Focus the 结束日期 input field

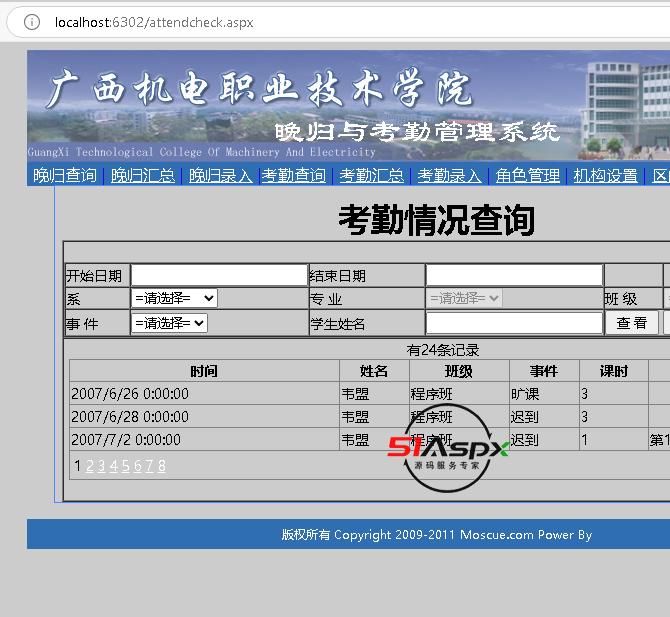click(x=514, y=275)
